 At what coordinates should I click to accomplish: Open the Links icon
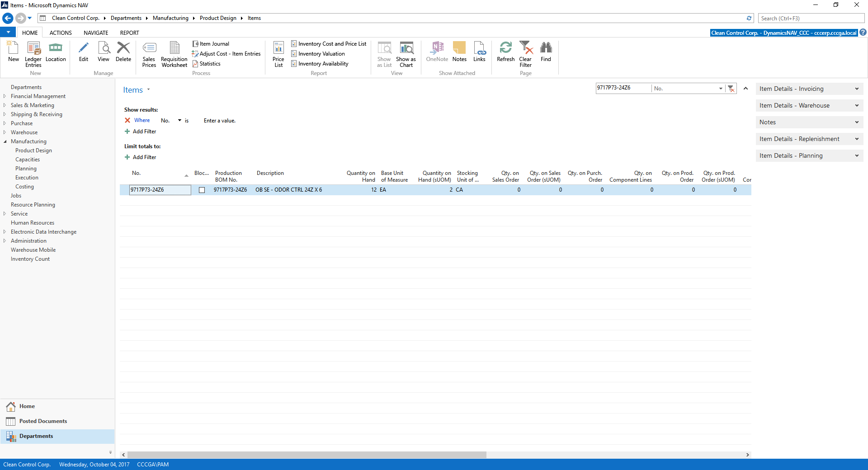point(479,52)
